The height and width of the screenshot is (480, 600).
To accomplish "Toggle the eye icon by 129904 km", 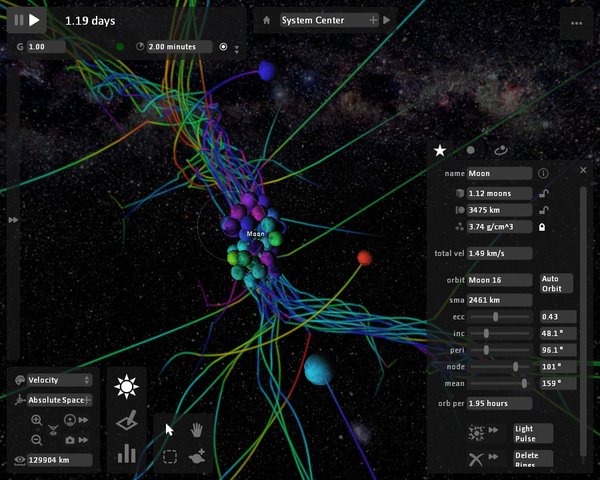I will pos(20,460).
